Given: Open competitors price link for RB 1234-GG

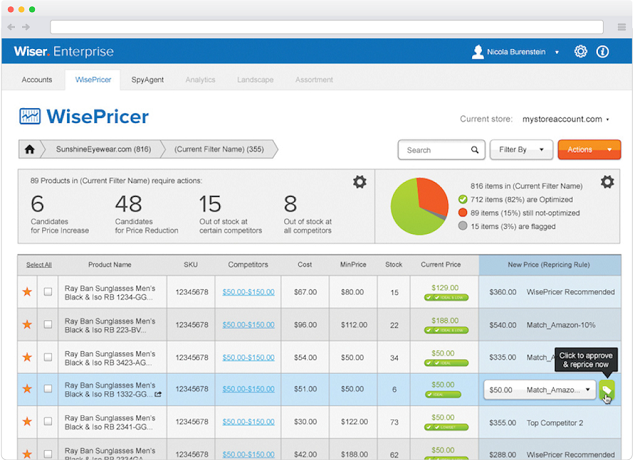Looking at the screenshot, I should click(248, 292).
